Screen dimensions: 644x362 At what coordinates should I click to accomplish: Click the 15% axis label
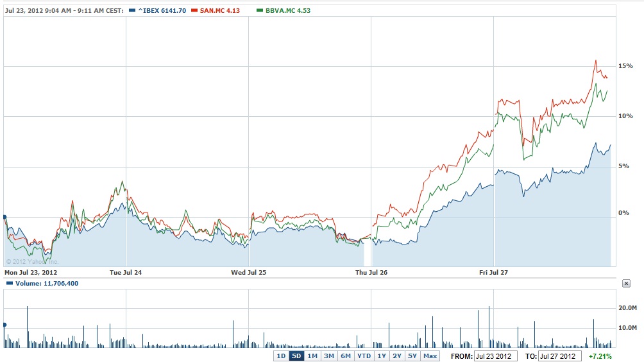(625, 65)
